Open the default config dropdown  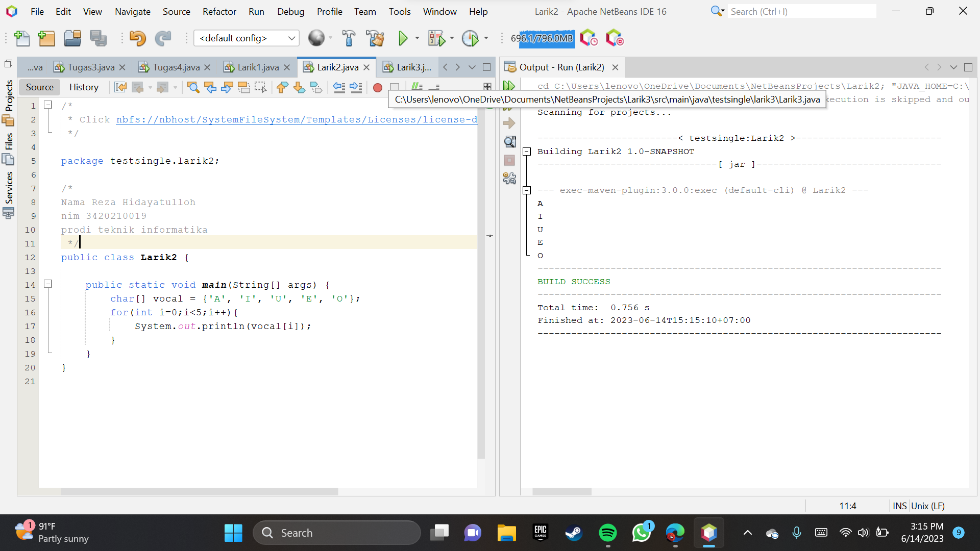coord(246,38)
